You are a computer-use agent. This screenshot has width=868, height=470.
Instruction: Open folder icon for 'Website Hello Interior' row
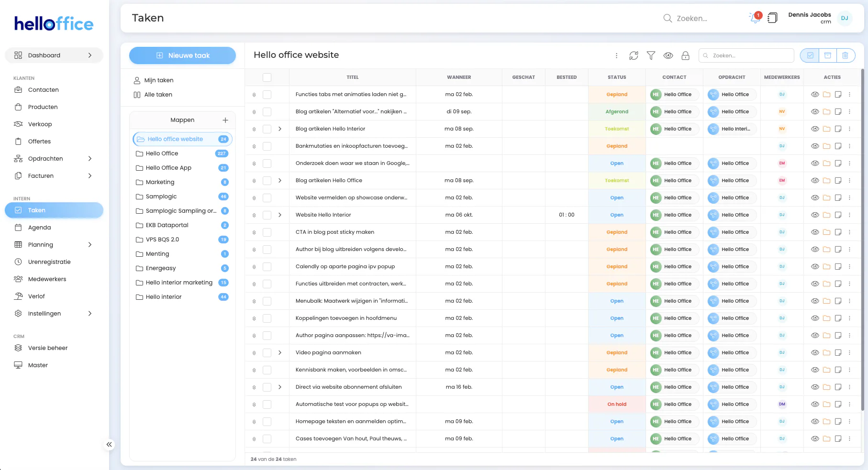[x=826, y=215]
